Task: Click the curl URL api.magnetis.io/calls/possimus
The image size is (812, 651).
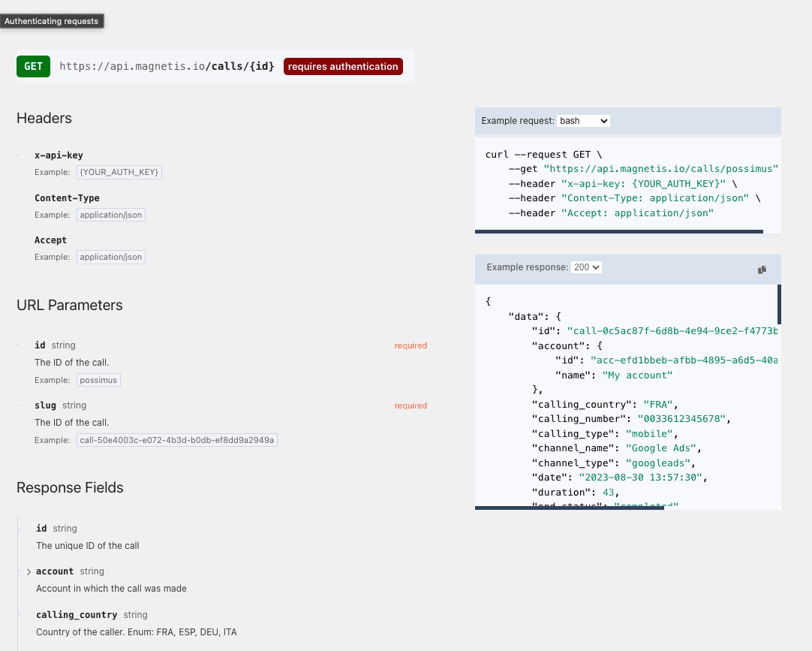Action: [x=661, y=169]
